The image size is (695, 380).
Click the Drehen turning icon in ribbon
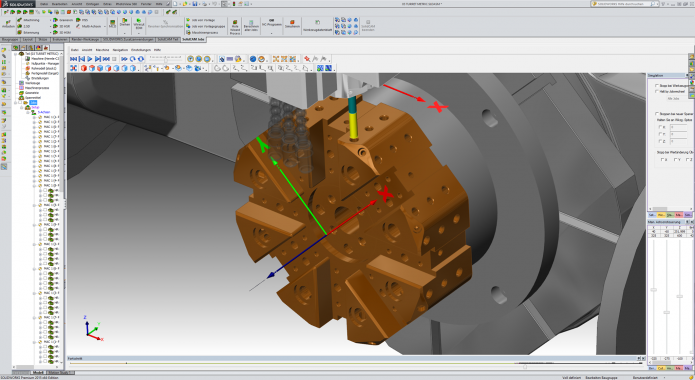tap(125, 22)
